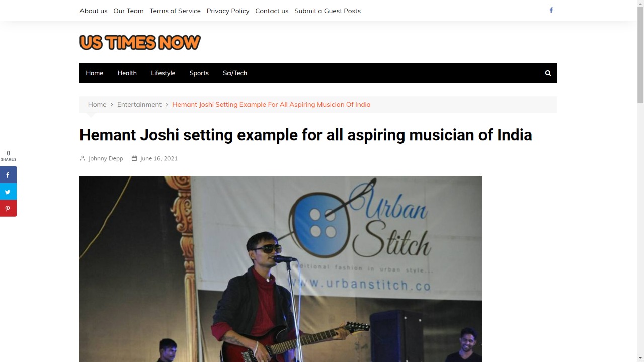
Task: Open the Health menu item
Action: coord(127,73)
